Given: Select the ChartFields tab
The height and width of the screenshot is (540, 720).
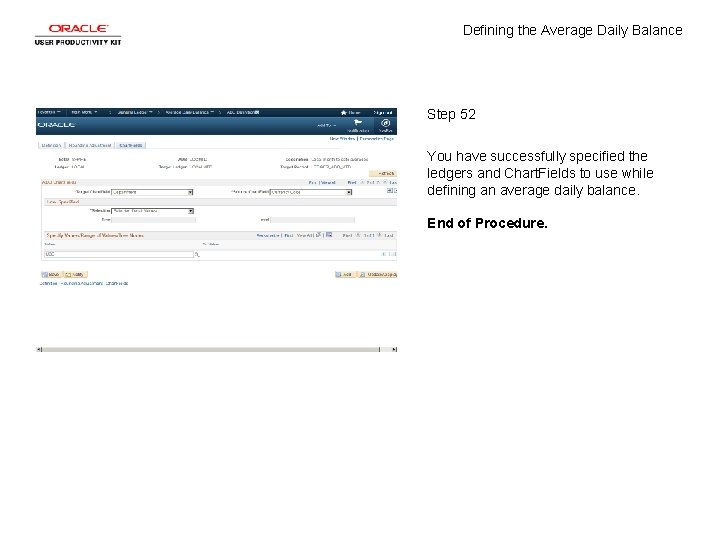Looking at the screenshot, I should pyautogui.click(x=130, y=145).
